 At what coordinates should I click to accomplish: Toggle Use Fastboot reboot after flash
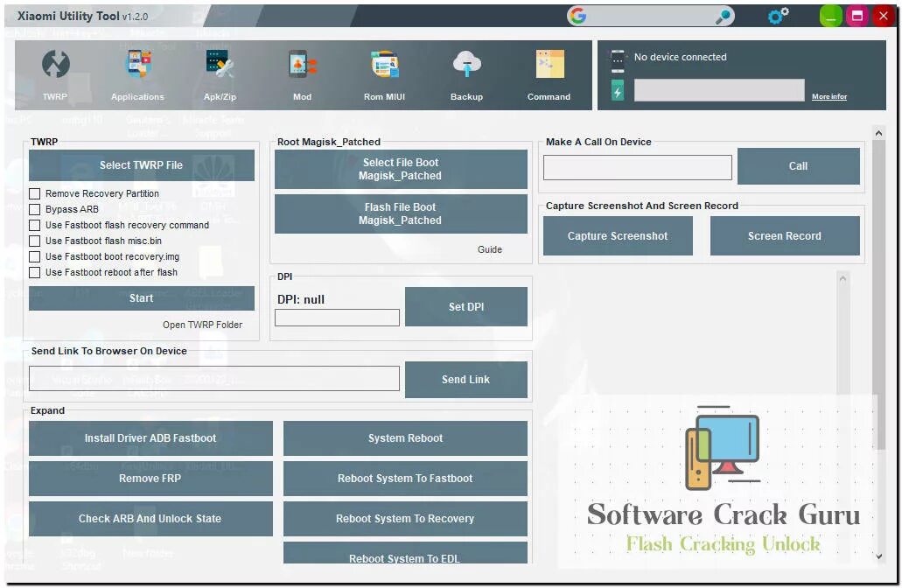point(34,273)
